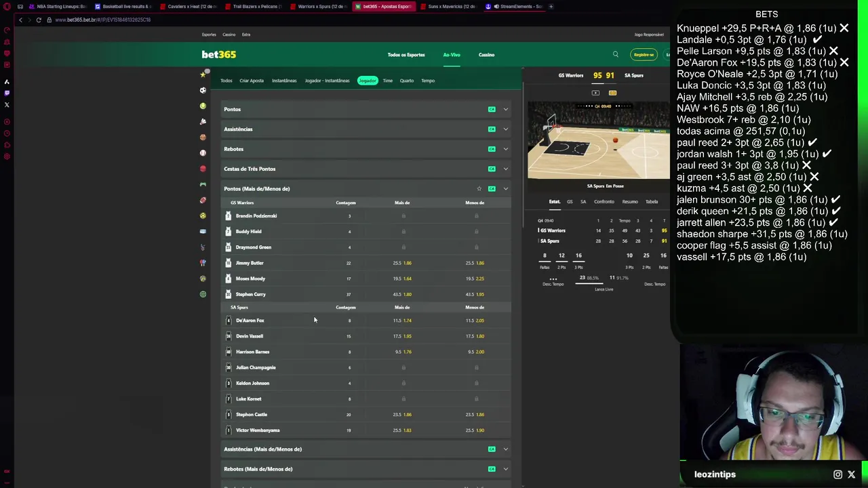Viewport: 868px width, 488px height.
Task: Click the bet365 logo
Action: pyautogui.click(x=218, y=54)
